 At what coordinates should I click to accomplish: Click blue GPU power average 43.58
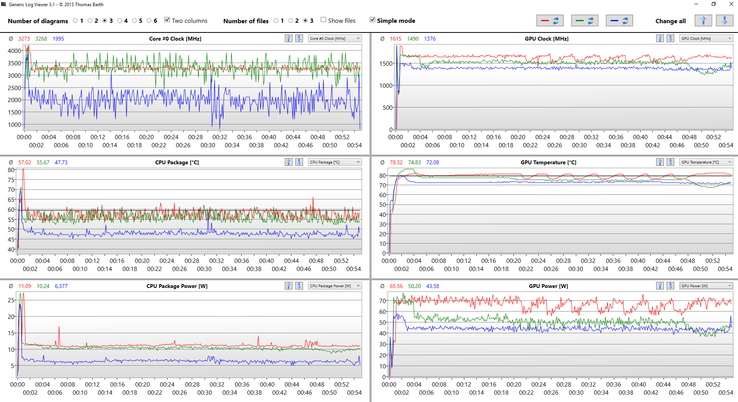(x=433, y=286)
